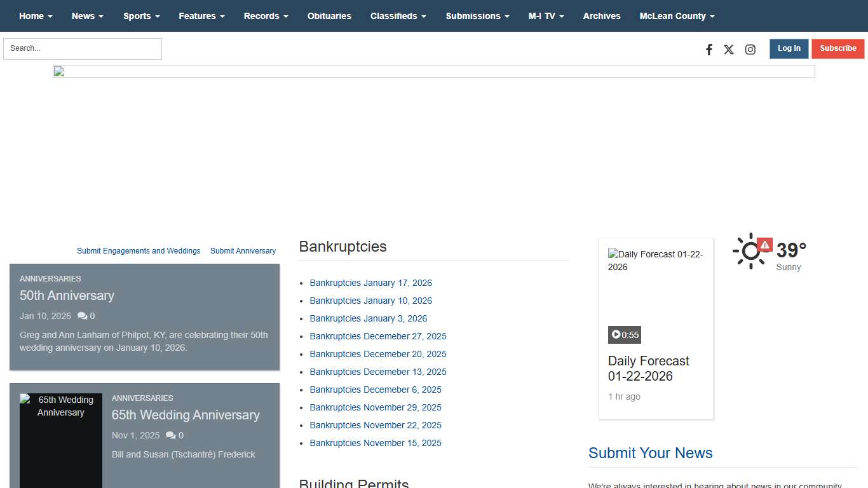Viewport: 868px width, 488px height.
Task: Click inside the Search field
Action: 82,48
